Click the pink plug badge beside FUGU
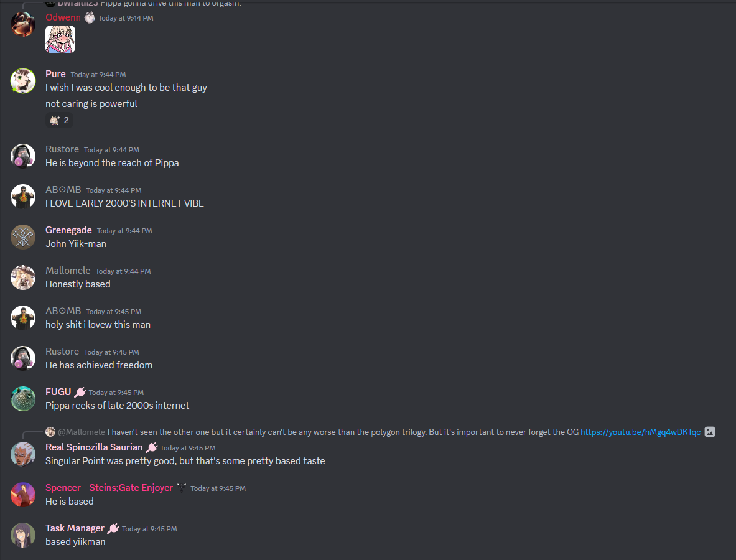This screenshot has width=736, height=560. pyautogui.click(x=80, y=392)
